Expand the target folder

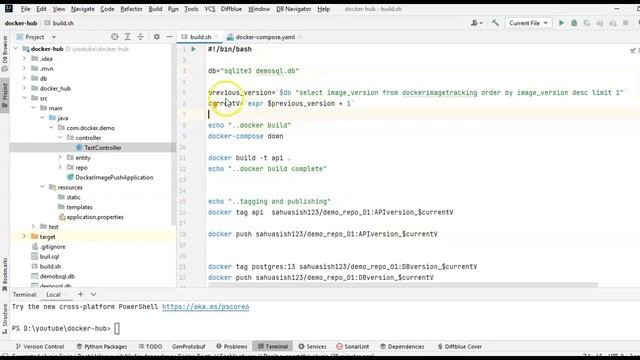tap(24, 237)
